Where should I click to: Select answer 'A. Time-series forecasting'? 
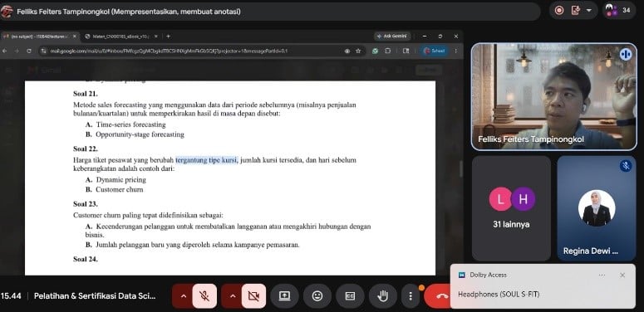[125, 124]
